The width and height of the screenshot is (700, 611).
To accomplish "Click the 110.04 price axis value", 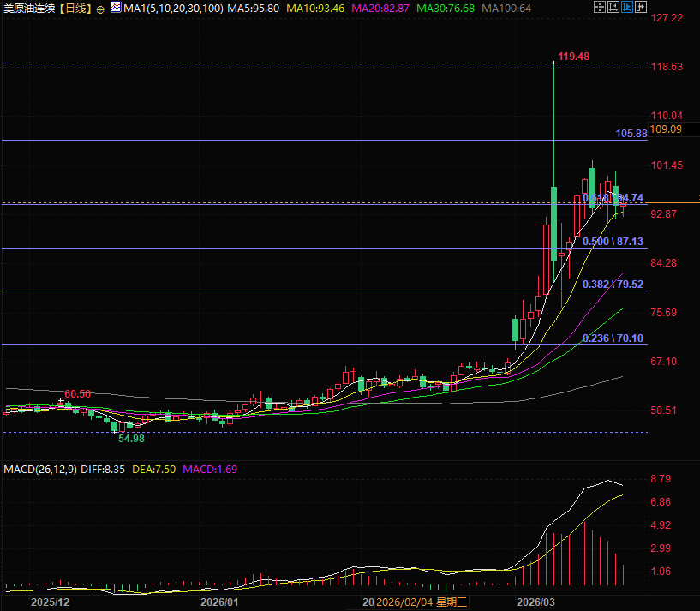I will (667, 116).
